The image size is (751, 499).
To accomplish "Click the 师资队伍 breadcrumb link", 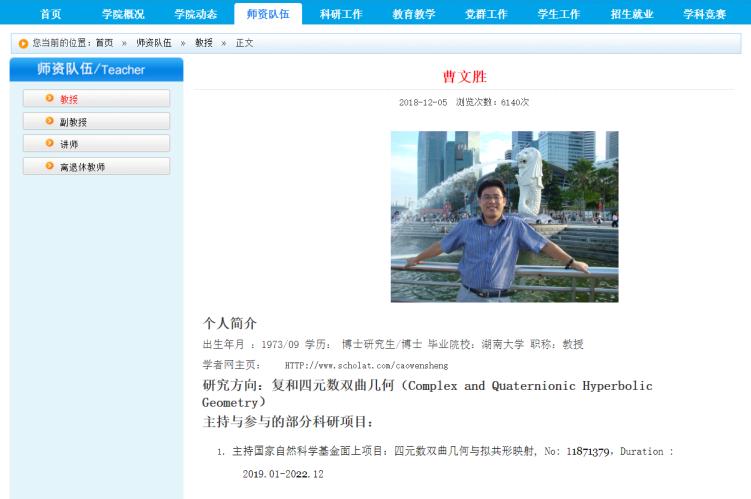I will tap(154, 43).
